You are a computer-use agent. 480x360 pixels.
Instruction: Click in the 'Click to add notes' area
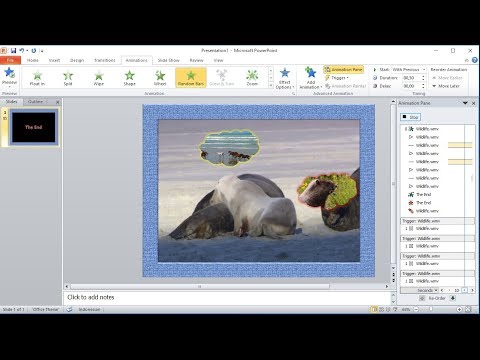tap(227, 297)
